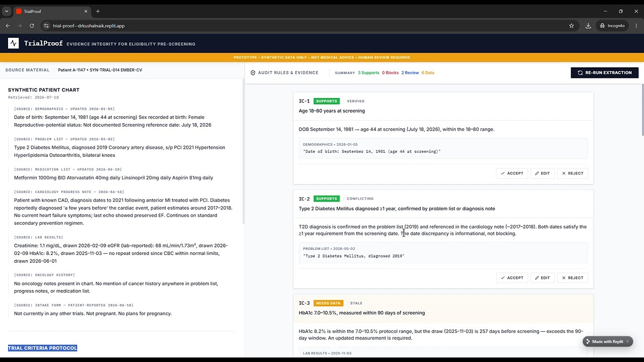Image resolution: width=644 pixels, height=362 pixels.
Task: Bookmark this page with the star icon
Action: 572,26
